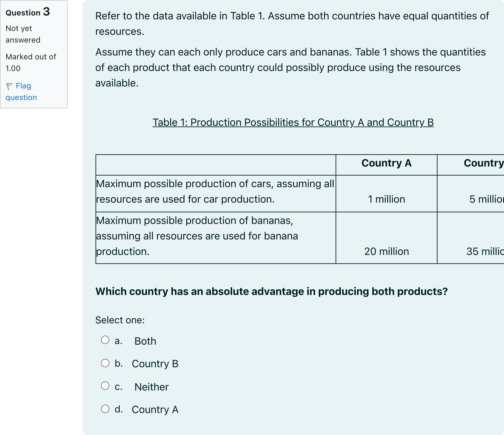Click the '20 million' bananas cell
Viewport: 504px width, 435px height.
387,251
